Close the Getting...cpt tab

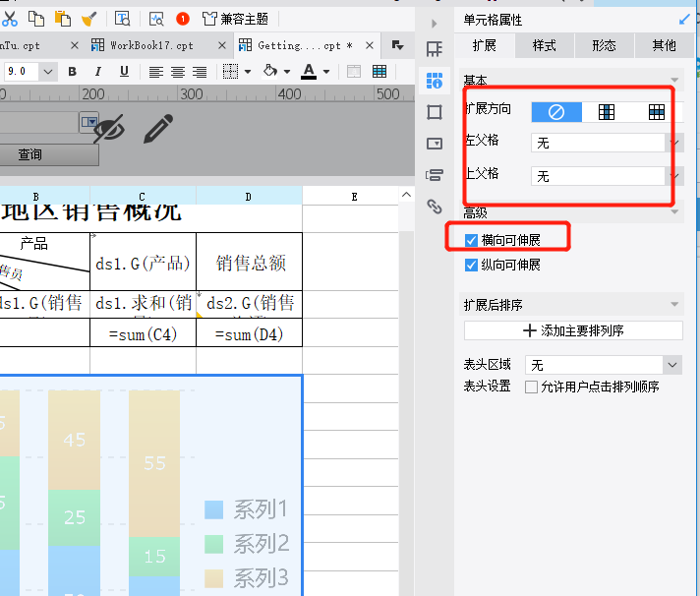coord(370,45)
